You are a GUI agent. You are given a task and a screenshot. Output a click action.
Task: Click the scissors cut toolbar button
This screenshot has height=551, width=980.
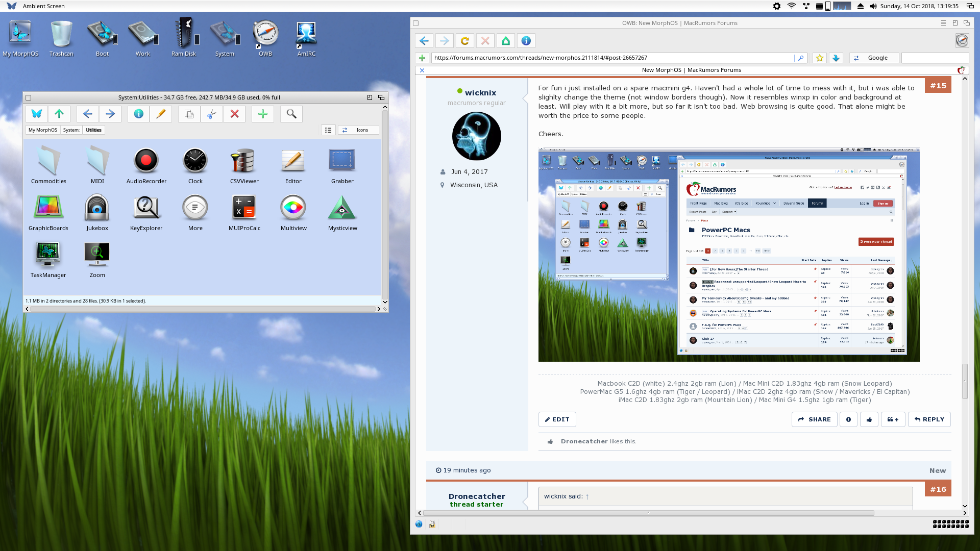point(212,114)
